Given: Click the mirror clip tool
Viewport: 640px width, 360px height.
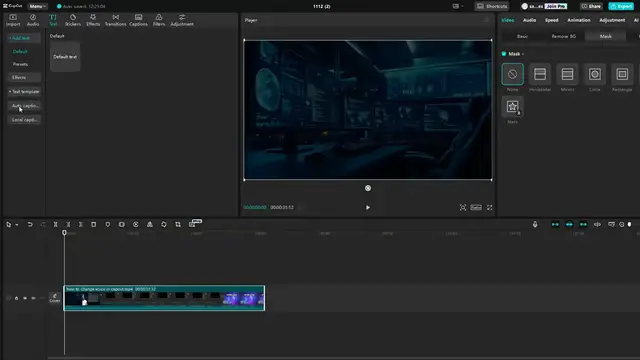Looking at the screenshot, I should click(x=150, y=224).
